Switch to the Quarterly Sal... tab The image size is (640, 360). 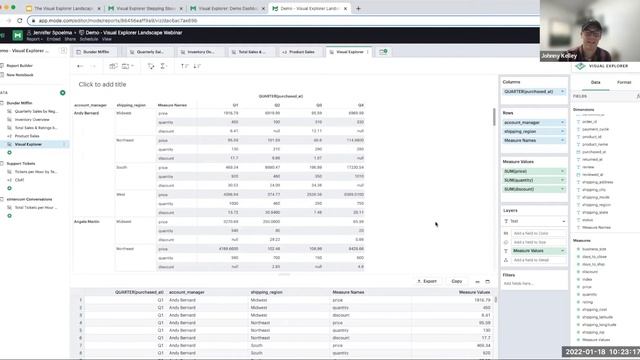coord(149,52)
